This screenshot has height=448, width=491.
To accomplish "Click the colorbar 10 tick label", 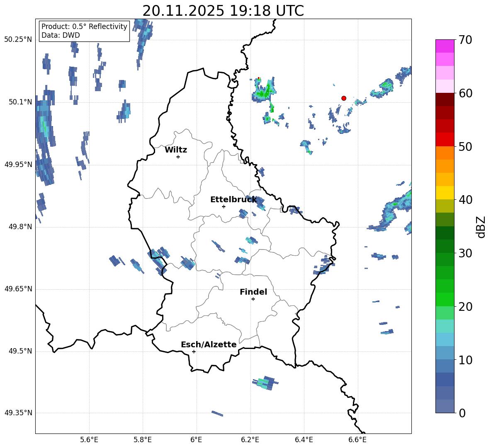I will (465, 360).
